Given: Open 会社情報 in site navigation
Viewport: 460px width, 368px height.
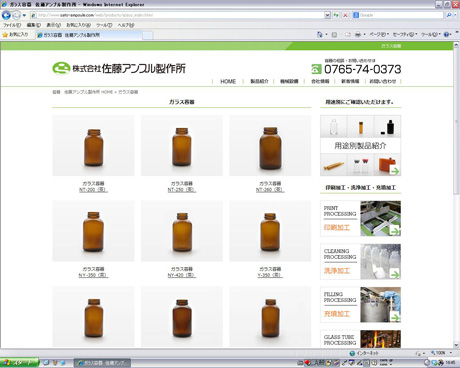Looking at the screenshot, I should 320,81.
